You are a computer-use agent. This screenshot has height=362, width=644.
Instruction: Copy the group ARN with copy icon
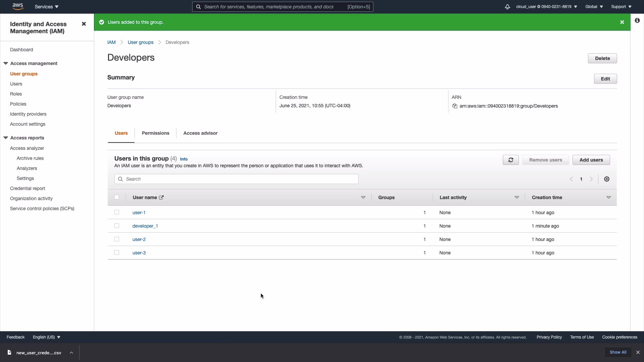click(x=455, y=106)
